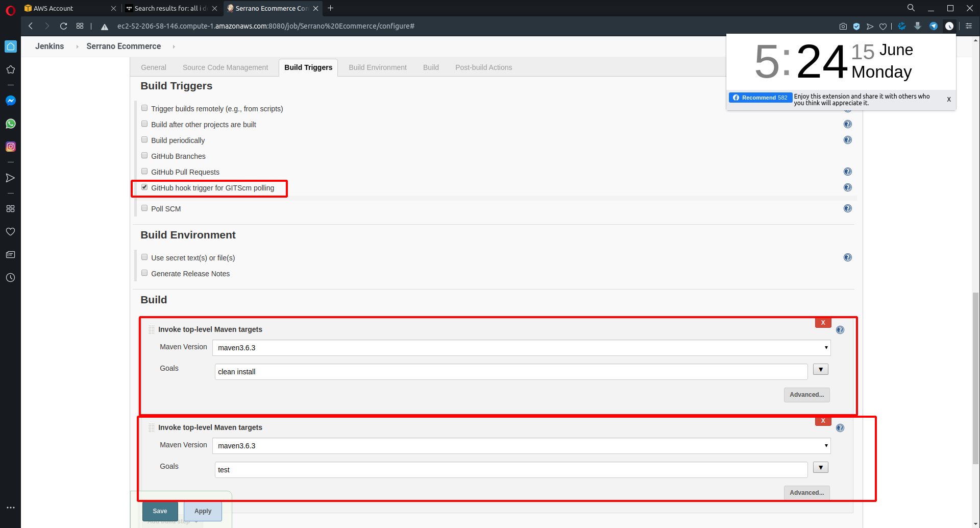The height and width of the screenshot is (528, 980).
Task: Switch to Build Environment tab
Action: click(378, 67)
